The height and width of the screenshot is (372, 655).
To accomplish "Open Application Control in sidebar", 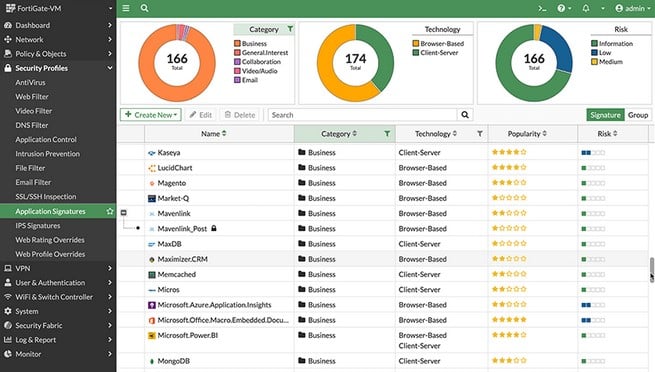I will tap(46, 139).
